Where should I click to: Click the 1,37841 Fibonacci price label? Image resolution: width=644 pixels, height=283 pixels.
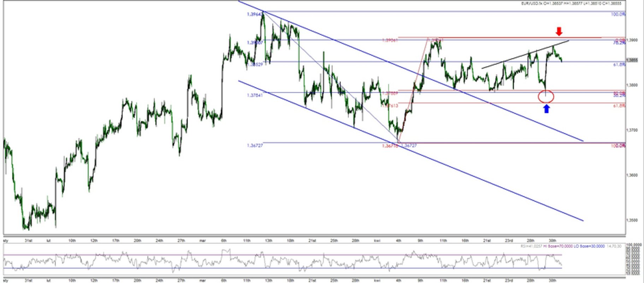point(255,95)
